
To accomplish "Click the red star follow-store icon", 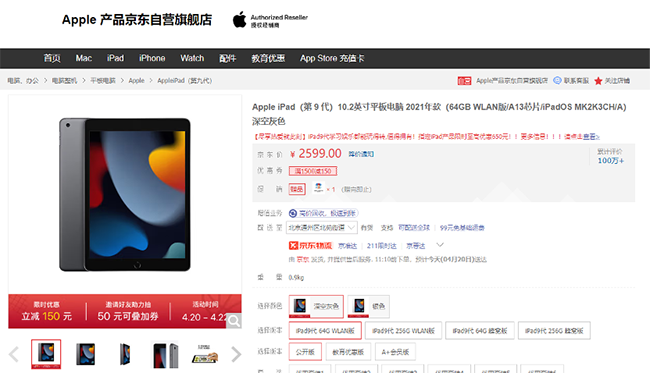I will tap(598, 81).
